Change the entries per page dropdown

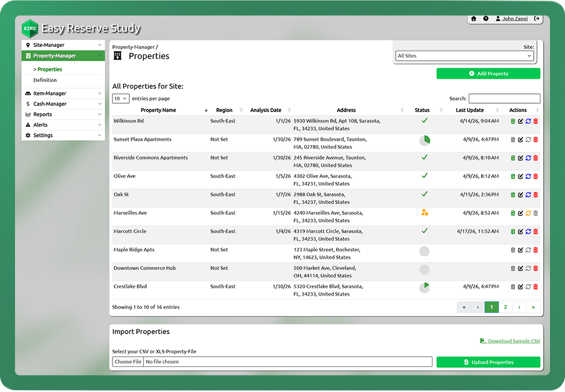(121, 99)
